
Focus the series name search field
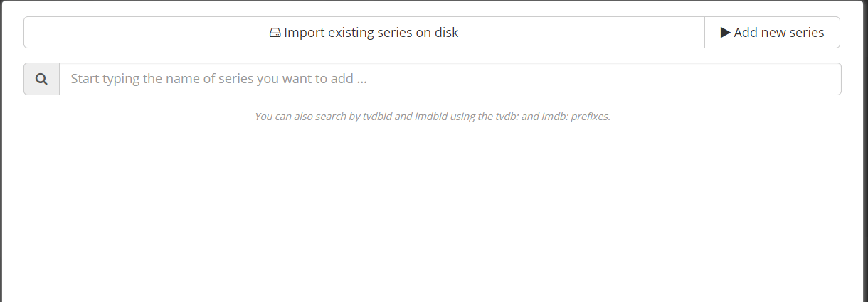[450, 79]
